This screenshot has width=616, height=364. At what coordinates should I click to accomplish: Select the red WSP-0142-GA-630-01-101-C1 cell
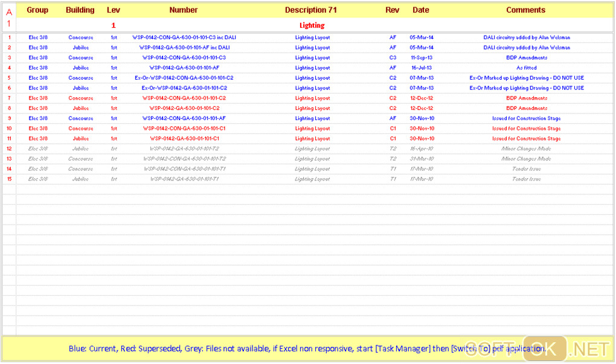(184, 139)
